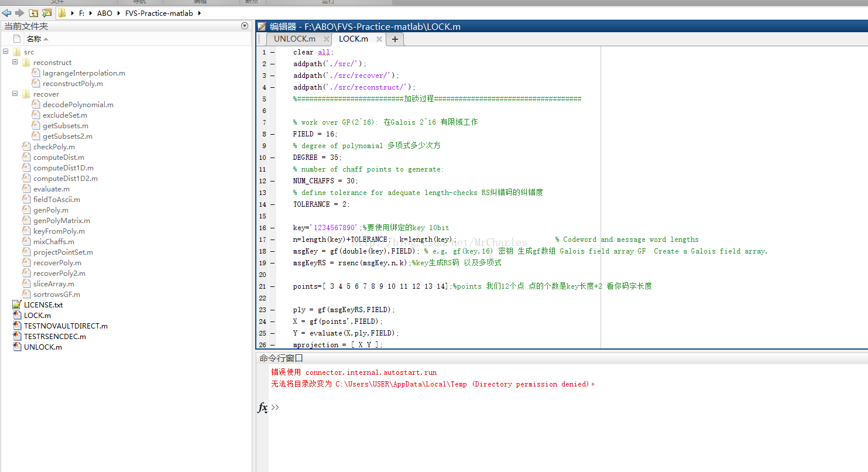
Task: Set breakpoint dash on line 12
Action: (273, 181)
